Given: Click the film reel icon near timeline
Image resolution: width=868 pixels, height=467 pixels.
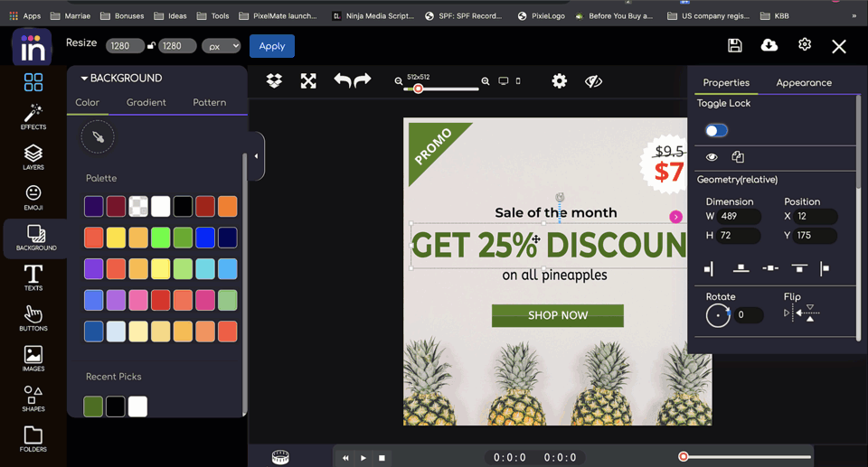Looking at the screenshot, I should click(280, 457).
